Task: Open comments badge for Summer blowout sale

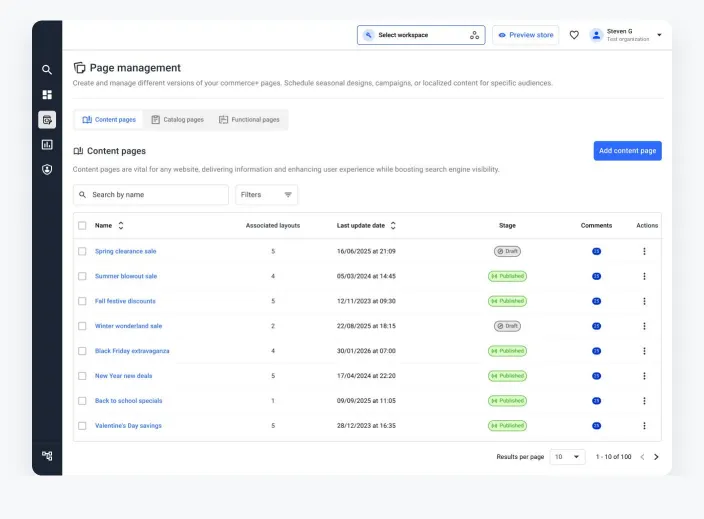Action: pyautogui.click(x=596, y=276)
